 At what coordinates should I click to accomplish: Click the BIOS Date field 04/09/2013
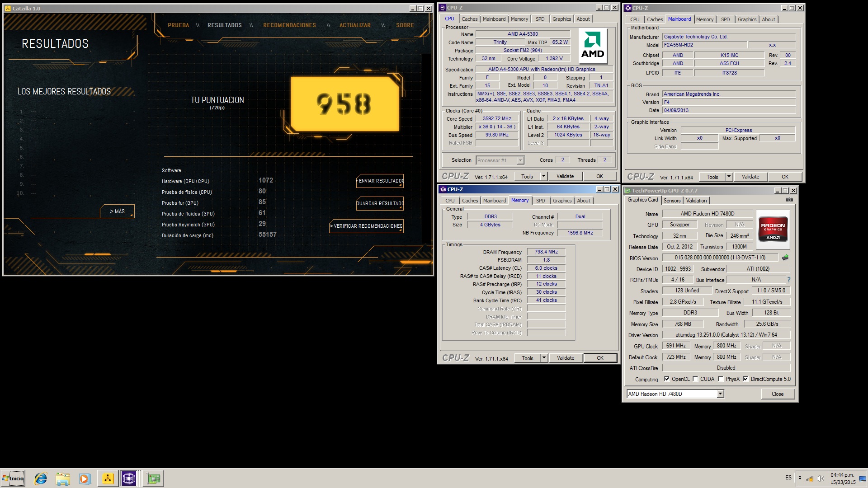pos(729,110)
